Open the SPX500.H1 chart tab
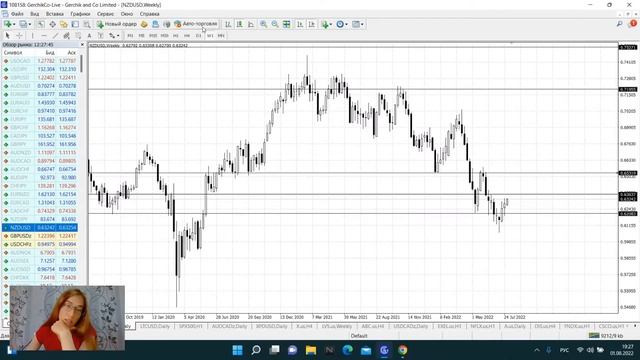Screen dimensions: 640x360 coord(191,326)
